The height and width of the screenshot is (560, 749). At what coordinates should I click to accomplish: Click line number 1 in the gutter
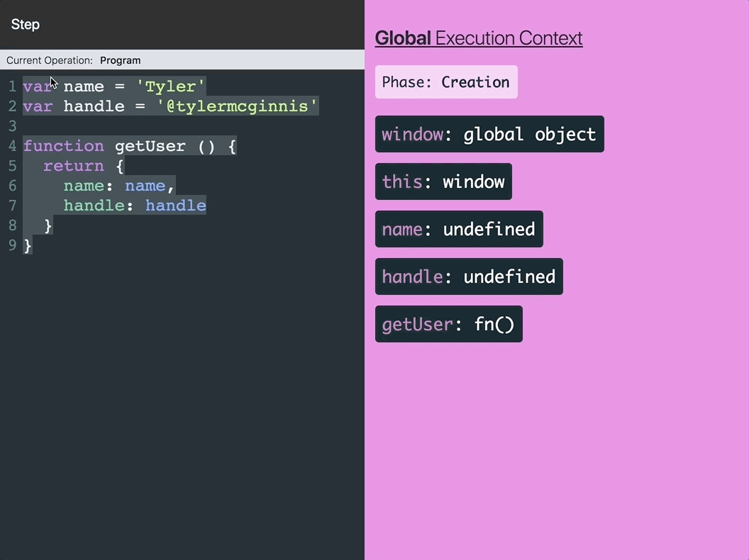(x=12, y=86)
